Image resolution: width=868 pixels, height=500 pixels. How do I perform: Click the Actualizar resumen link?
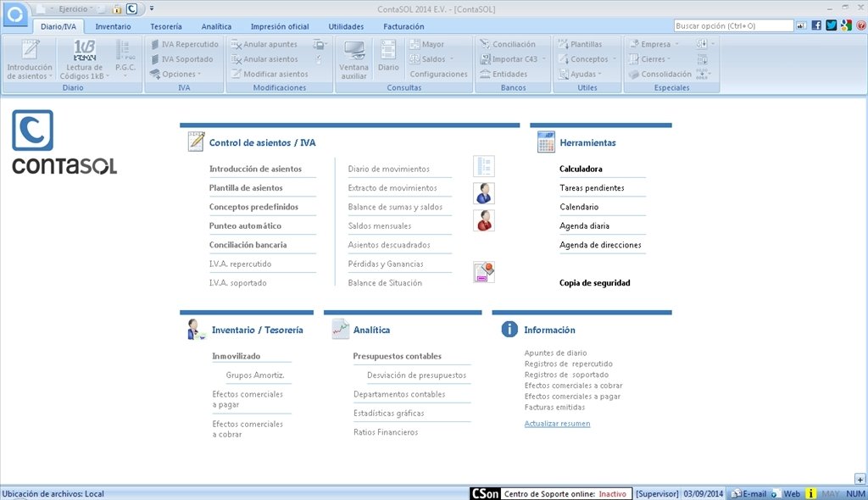(557, 424)
